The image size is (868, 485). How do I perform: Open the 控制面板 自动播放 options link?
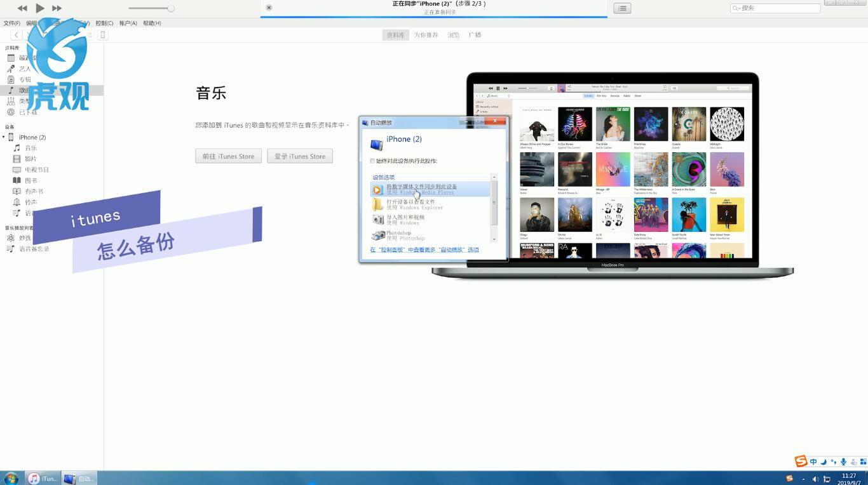tap(424, 250)
